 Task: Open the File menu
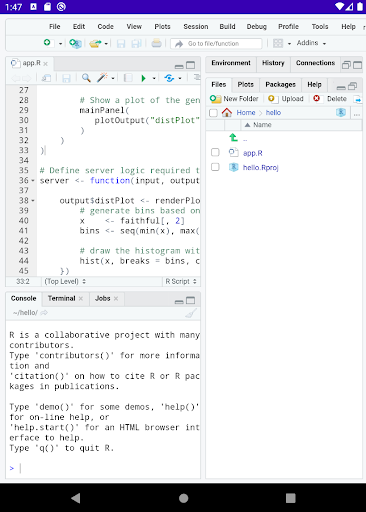[55, 27]
